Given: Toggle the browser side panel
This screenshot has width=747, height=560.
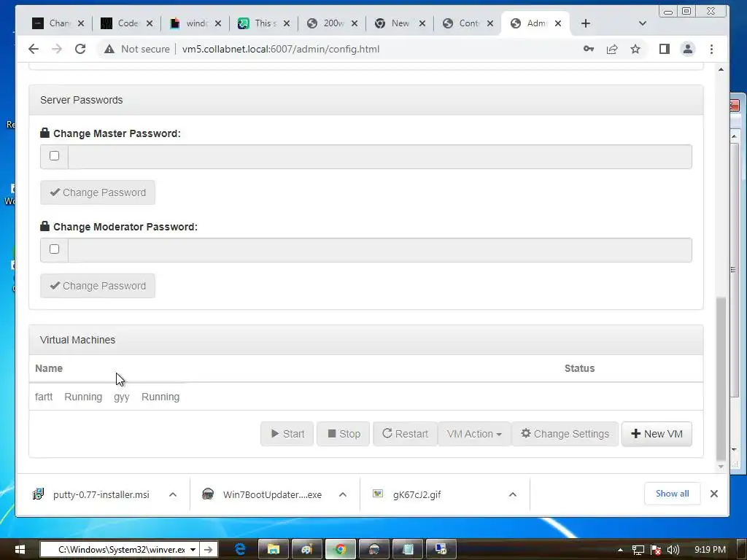Looking at the screenshot, I should click(664, 49).
